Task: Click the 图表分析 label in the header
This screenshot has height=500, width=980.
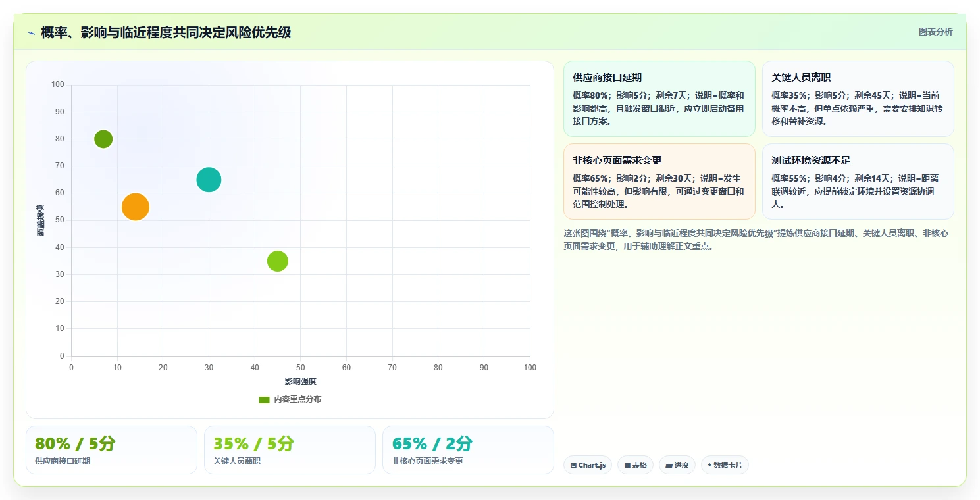Action: point(935,32)
